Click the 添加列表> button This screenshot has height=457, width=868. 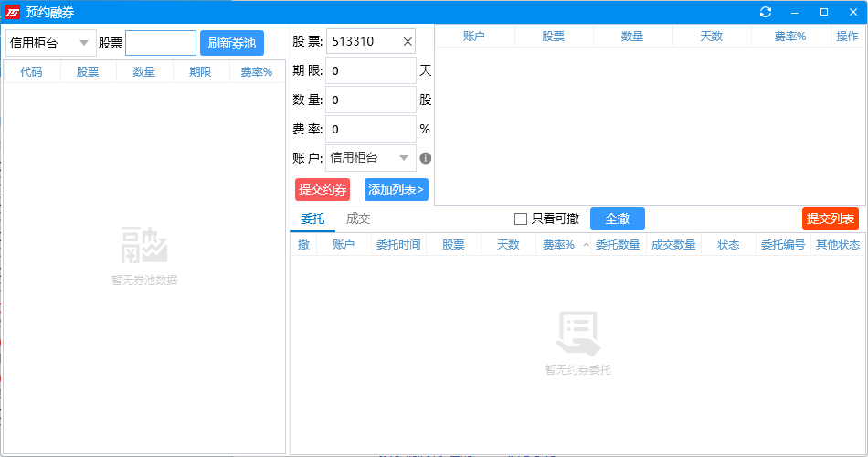pos(397,189)
